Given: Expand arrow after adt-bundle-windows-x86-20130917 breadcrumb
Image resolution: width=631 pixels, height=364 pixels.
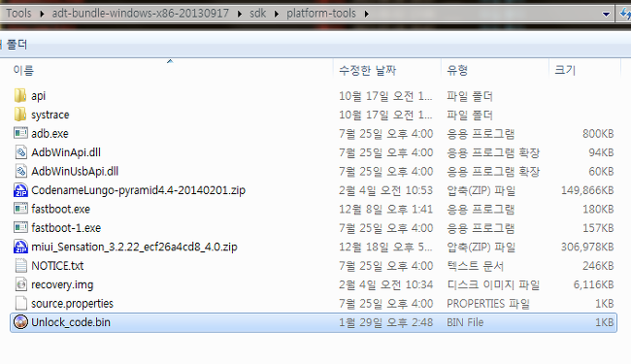Looking at the screenshot, I should tap(240, 15).
